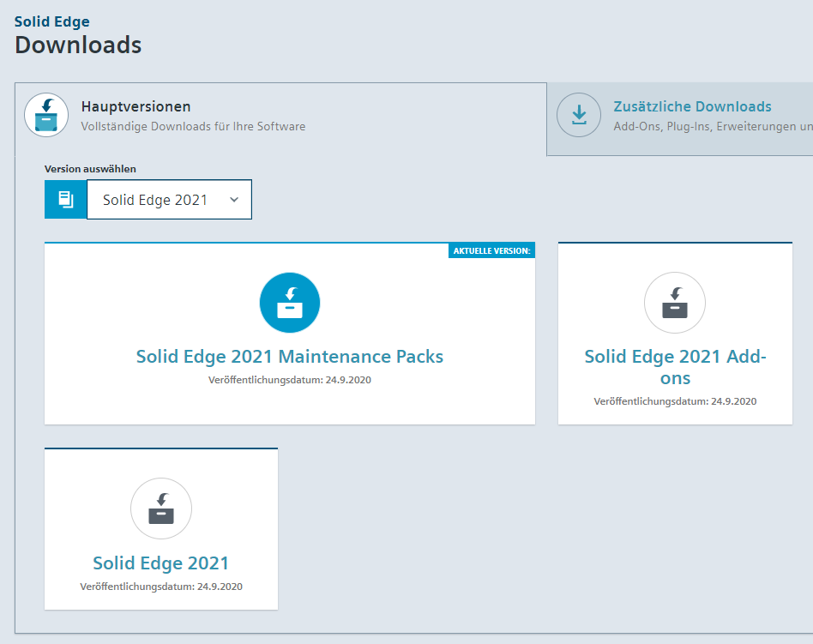Open the Solid Edge 2021 download link
813x644 pixels.
pos(161,563)
